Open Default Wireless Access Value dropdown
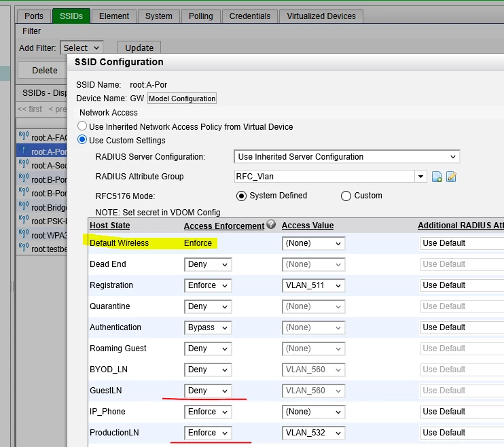The width and height of the screenshot is (504, 447). 313,243
